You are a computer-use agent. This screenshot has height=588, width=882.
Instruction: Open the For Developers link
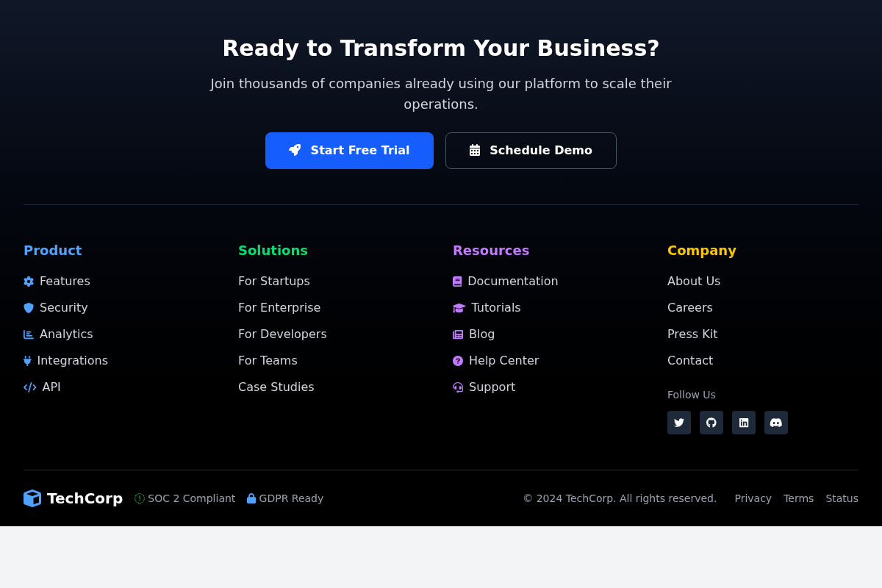(x=282, y=334)
